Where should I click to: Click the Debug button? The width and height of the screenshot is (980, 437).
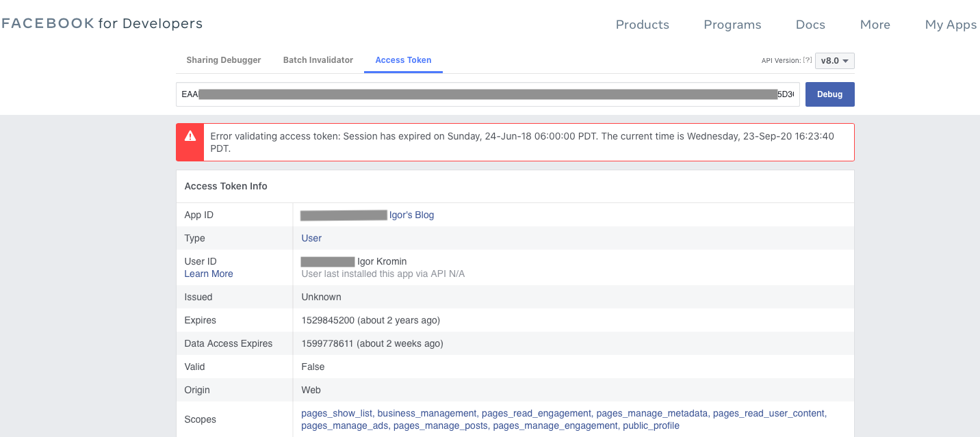point(829,94)
